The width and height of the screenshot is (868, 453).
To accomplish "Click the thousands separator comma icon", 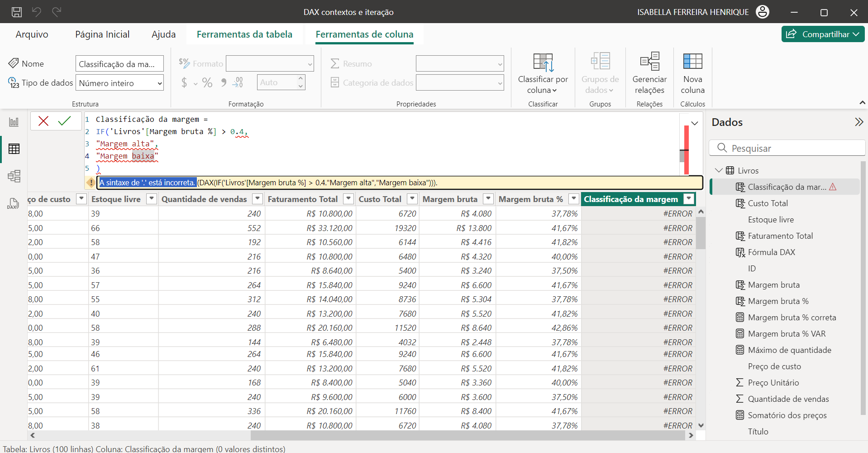I will click(224, 82).
